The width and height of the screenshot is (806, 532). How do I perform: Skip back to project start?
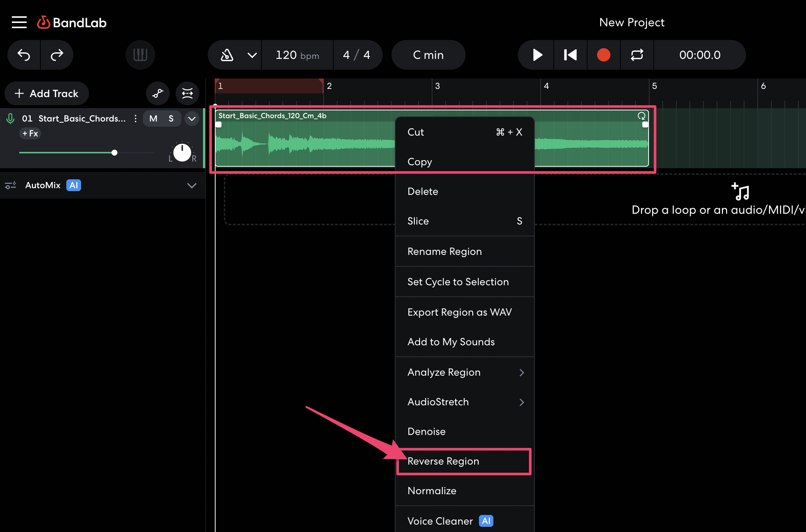[x=570, y=55]
